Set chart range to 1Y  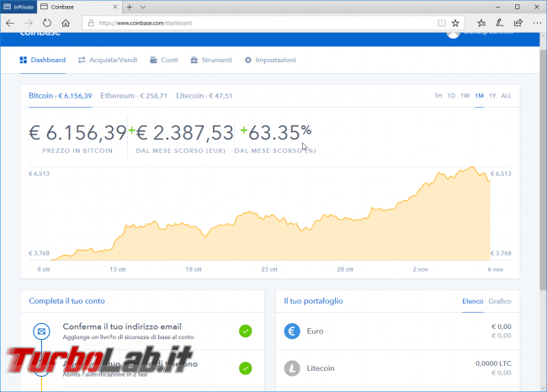pyautogui.click(x=492, y=96)
